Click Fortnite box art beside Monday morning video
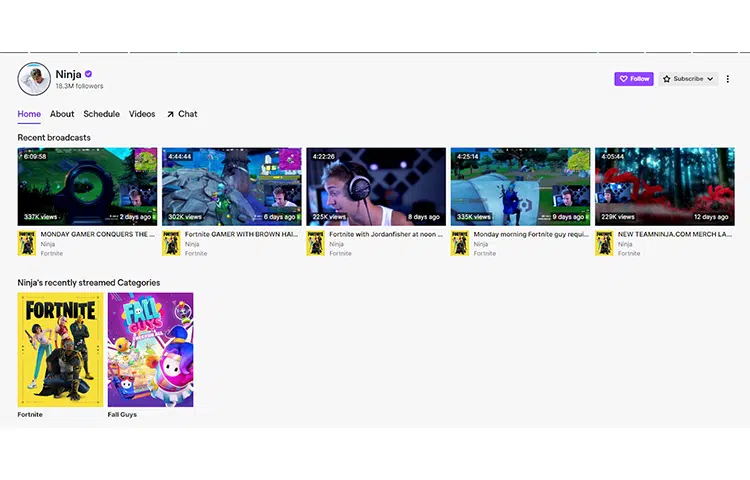This screenshot has width=750, height=480. (x=460, y=243)
